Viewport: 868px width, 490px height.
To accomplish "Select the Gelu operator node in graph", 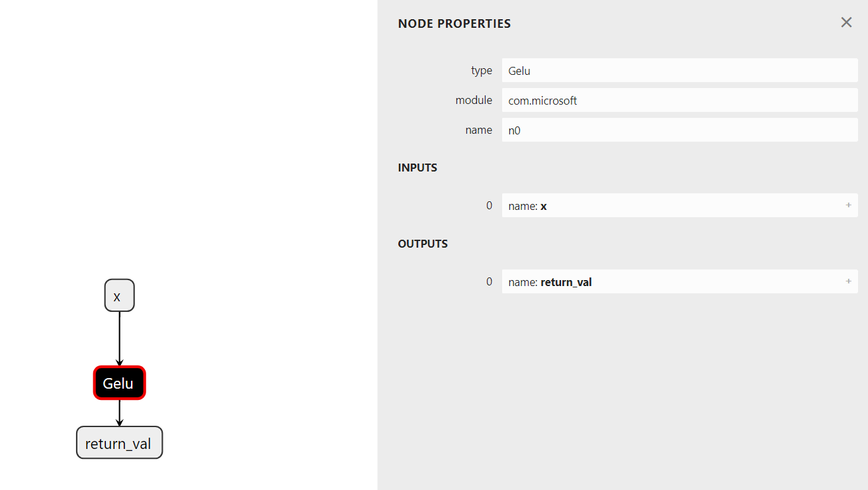I will [x=119, y=383].
